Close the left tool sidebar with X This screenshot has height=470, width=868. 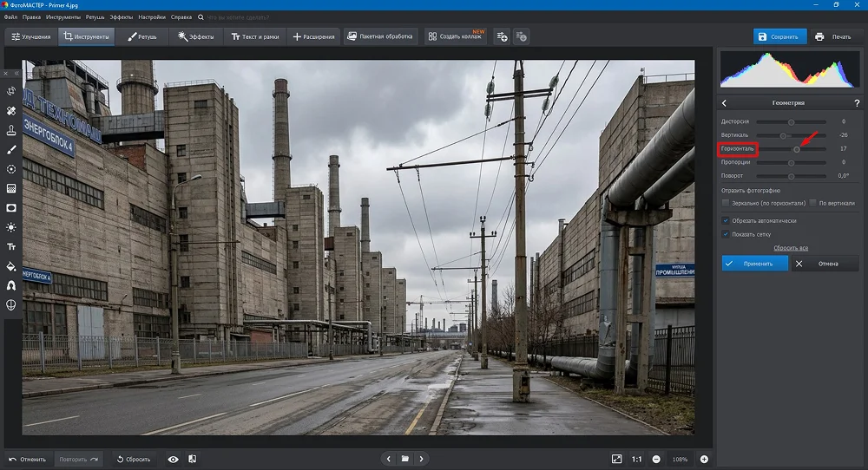tap(5, 73)
